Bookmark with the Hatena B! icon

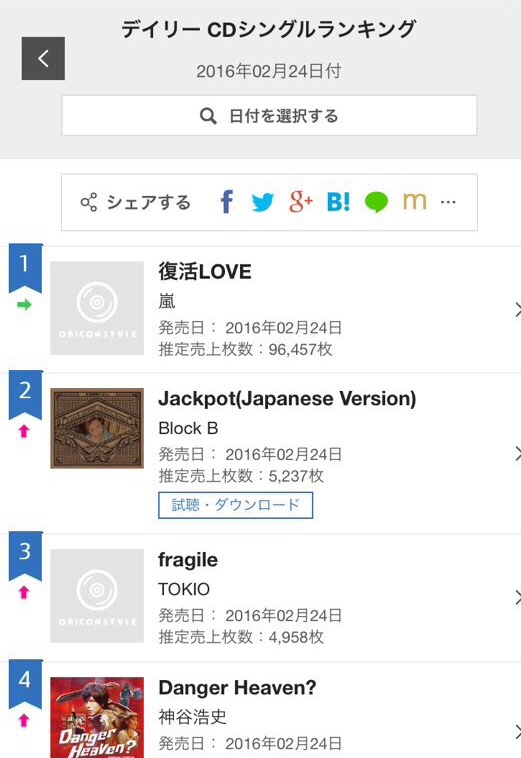[338, 202]
